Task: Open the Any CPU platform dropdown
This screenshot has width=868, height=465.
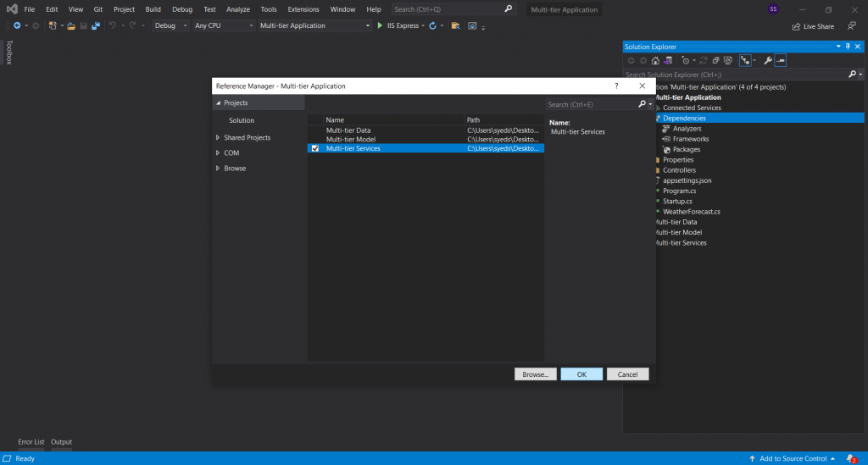Action: (224, 25)
